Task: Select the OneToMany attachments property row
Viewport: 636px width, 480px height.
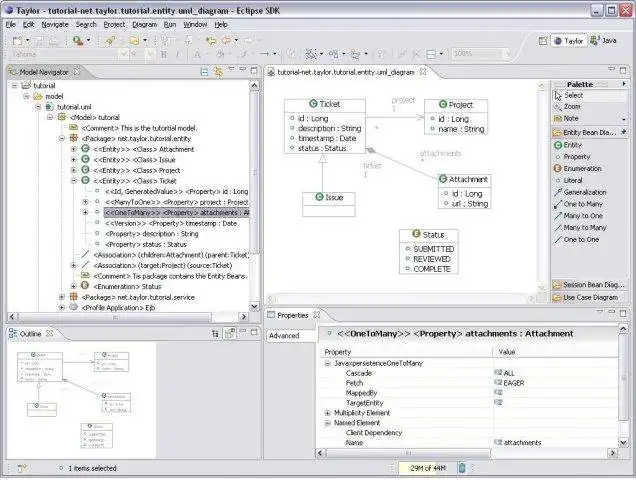Action: [176, 213]
